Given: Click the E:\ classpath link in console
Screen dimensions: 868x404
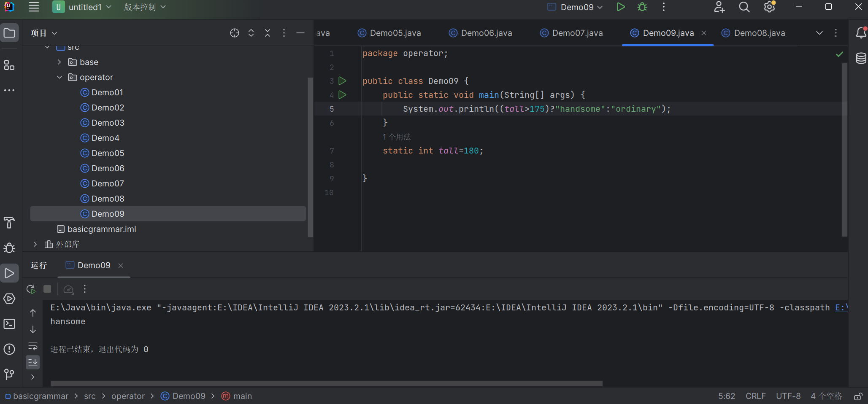Looking at the screenshot, I should click(841, 308).
